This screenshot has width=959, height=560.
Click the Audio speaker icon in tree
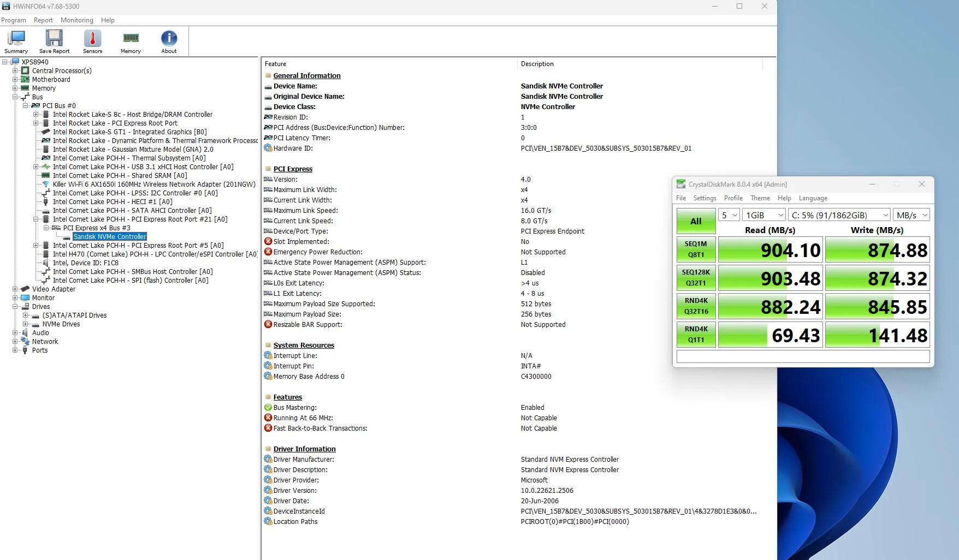pyautogui.click(x=25, y=333)
